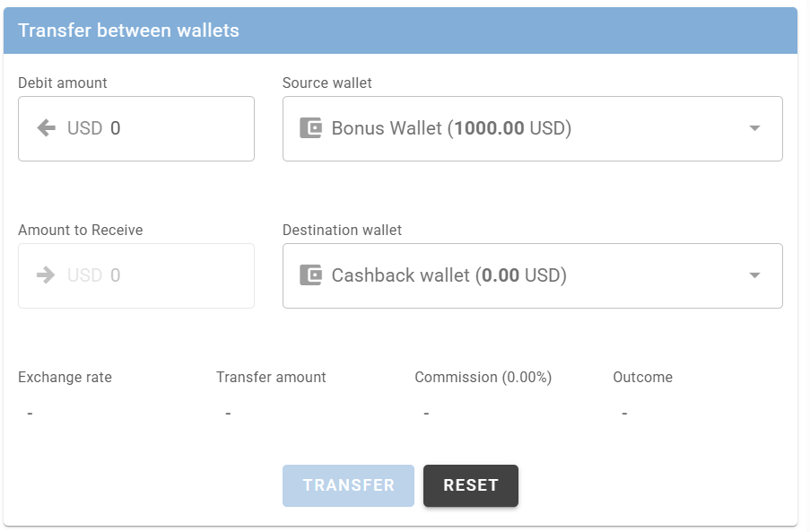
Task: Click the Destination wallet label
Action: click(x=342, y=230)
